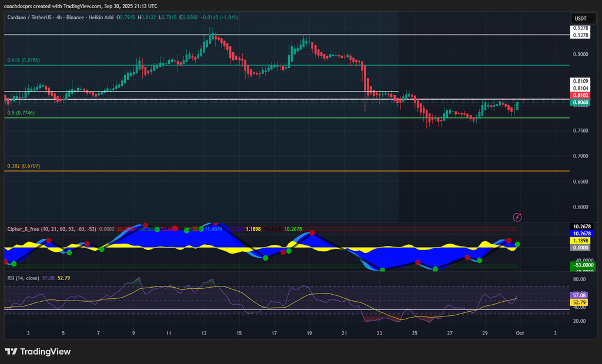Click the TradingView logo at bottom left
Image resolution: width=602 pixels, height=364 pixels.
coord(38,352)
